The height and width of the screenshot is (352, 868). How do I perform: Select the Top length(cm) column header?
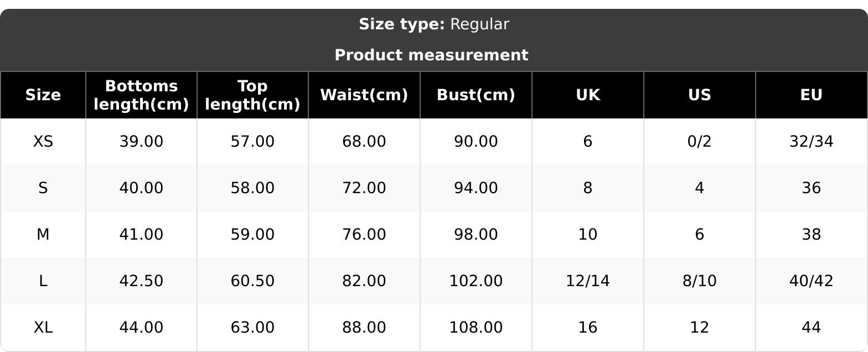pyautogui.click(x=252, y=95)
